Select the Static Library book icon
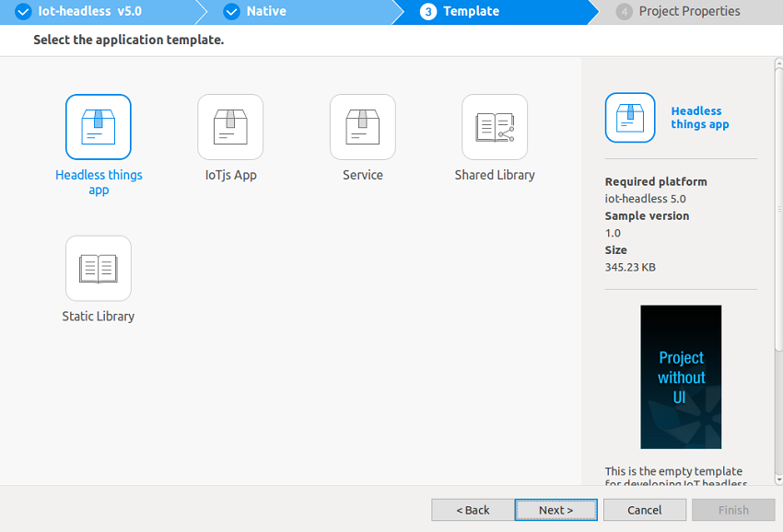Screen dimensions: 783x532 point(98,269)
